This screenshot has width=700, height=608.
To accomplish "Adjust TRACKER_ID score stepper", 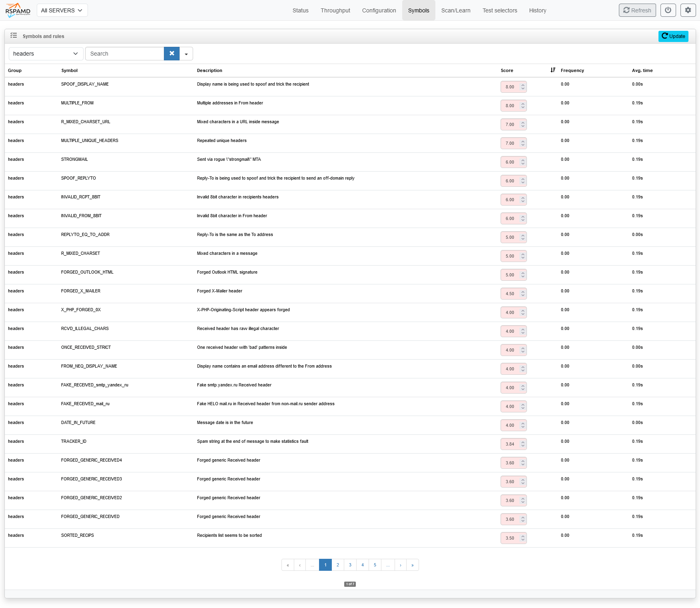I will tap(523, 444).
